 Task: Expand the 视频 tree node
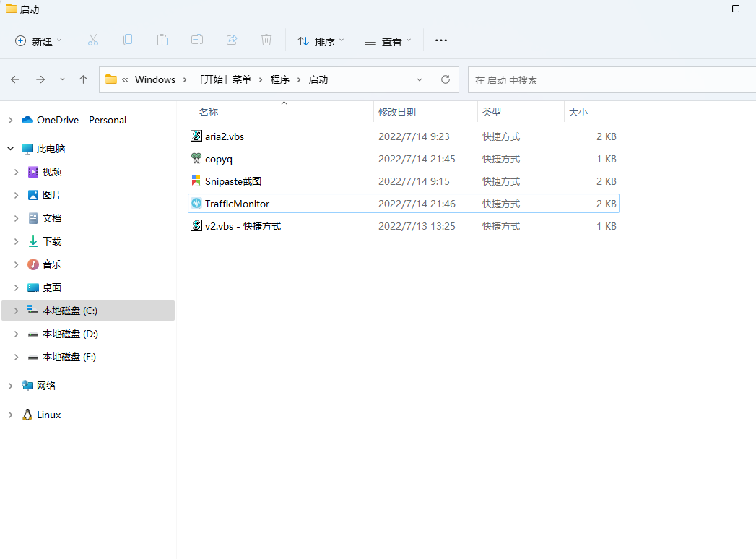coord(16,172)
